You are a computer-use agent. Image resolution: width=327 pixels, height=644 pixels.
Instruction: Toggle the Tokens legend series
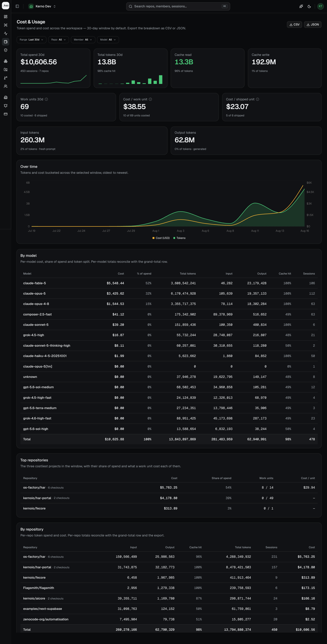(x=179, y=238)
